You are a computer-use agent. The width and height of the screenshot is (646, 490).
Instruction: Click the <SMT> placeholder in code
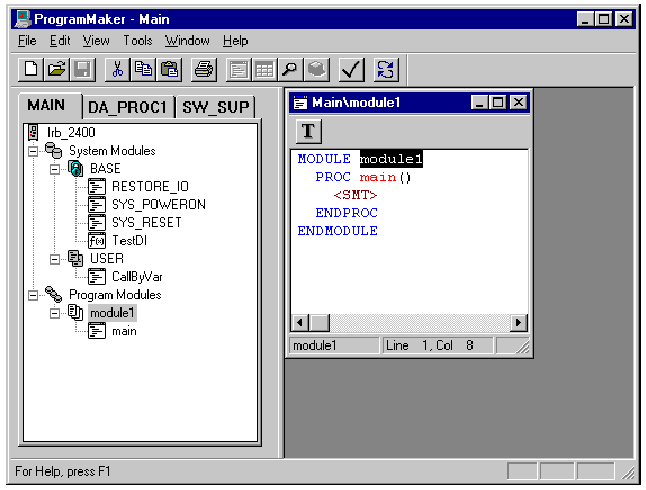[355, 195]
